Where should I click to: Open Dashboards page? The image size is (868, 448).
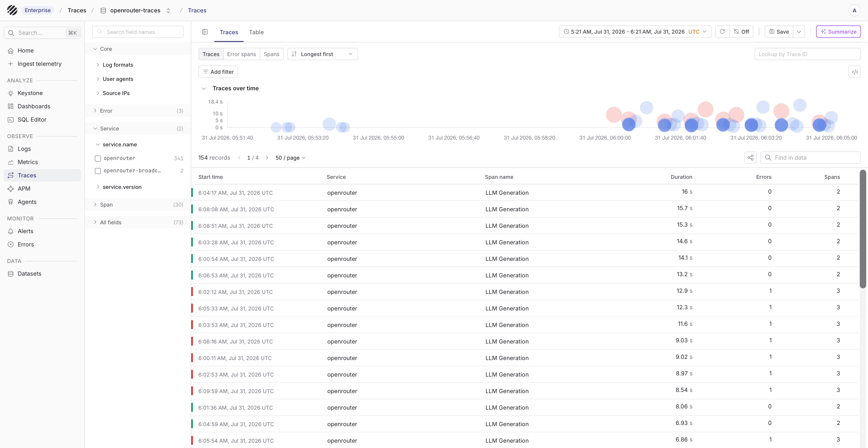42,106
